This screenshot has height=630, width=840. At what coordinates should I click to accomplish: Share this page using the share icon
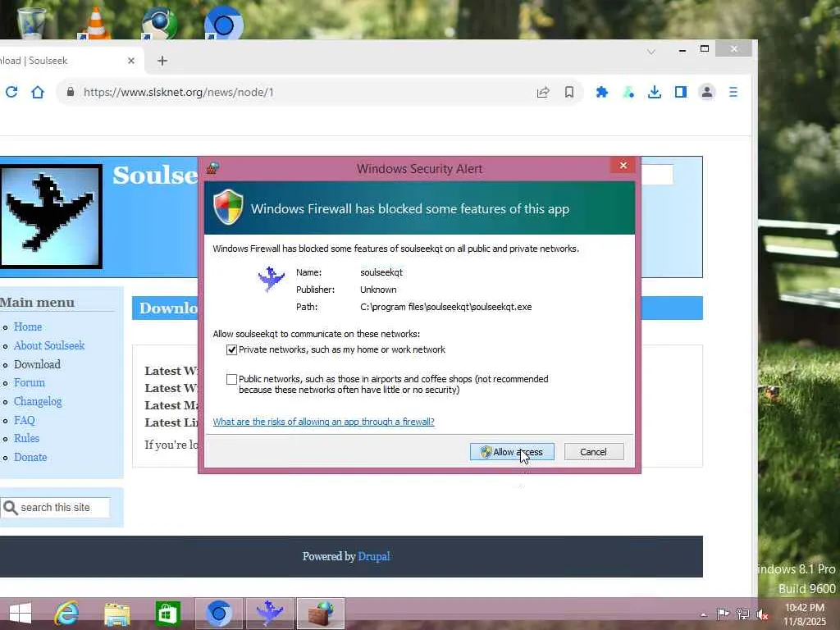[543, 92]
